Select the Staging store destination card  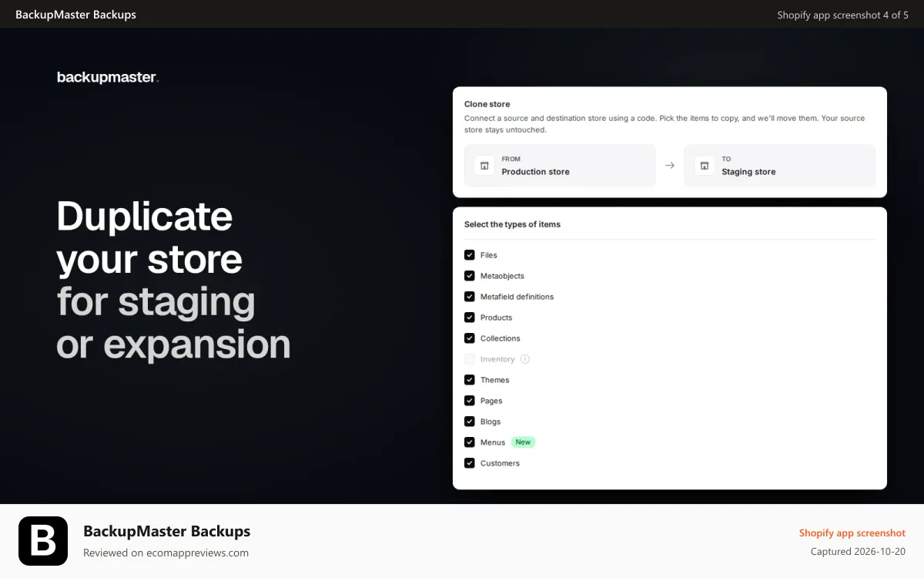click(779, 166)
